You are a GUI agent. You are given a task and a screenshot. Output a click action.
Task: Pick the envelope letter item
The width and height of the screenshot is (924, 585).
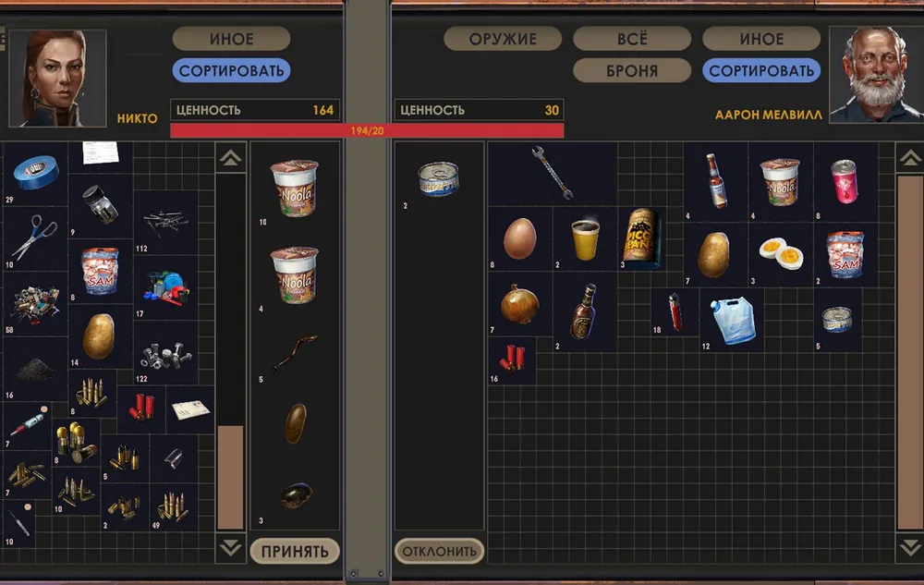coord(189,409)
